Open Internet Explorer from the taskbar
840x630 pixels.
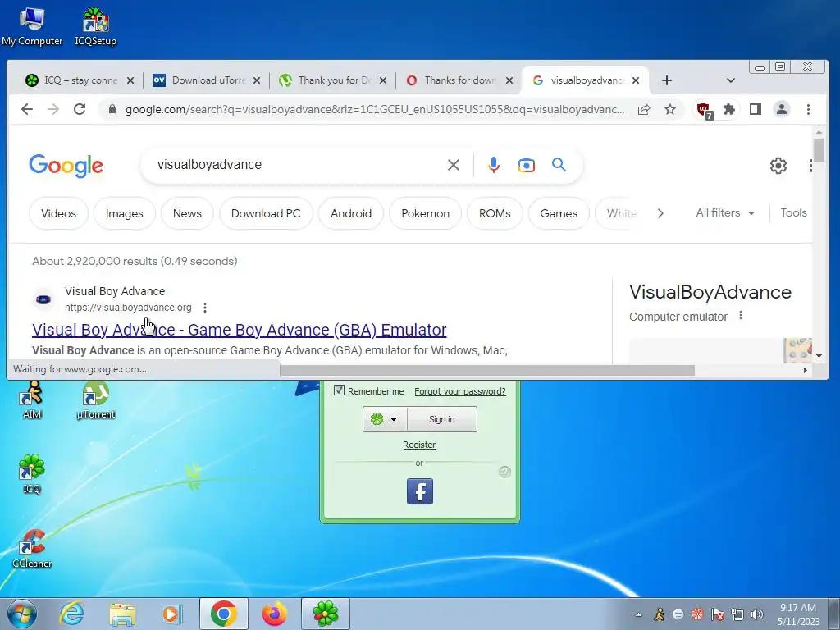tap(72, 614)
